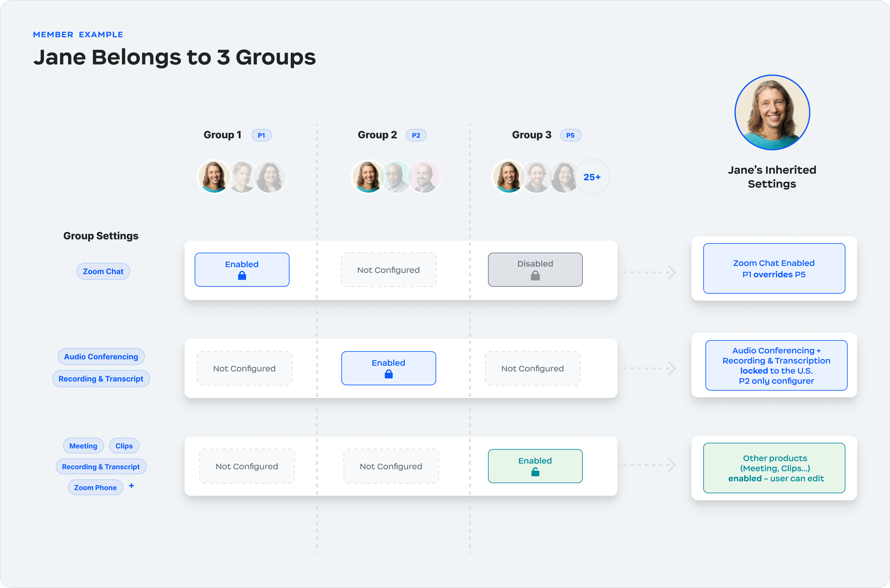Click the lock icon in Group 1 Enabled box
Screen dimensions: 890x588
point(242,276)
